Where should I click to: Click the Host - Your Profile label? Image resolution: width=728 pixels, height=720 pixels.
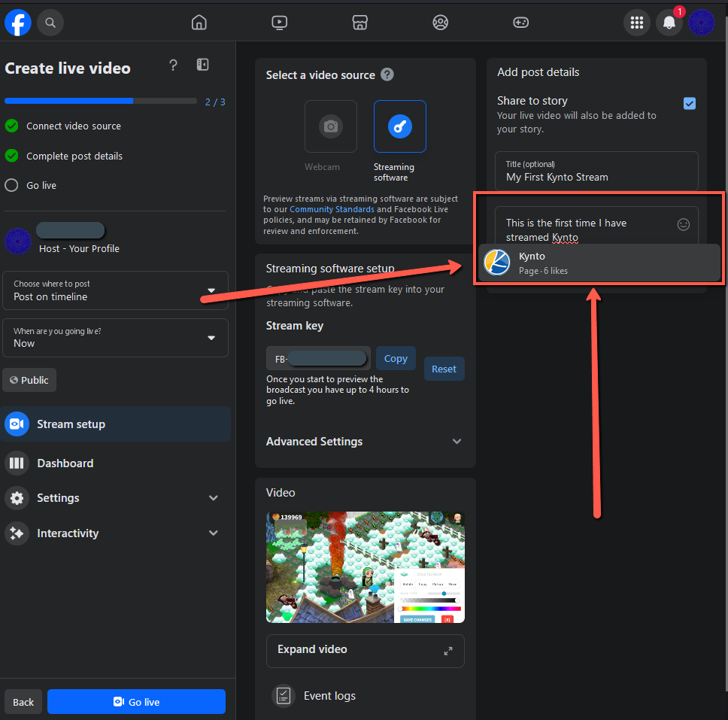pos(79,248)
